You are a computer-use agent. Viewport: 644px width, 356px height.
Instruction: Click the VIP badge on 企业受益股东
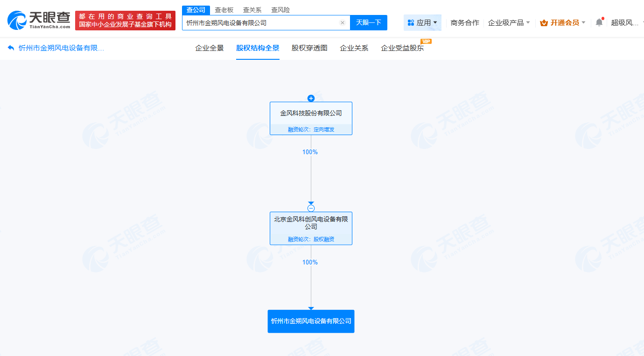tap(426, 41)
